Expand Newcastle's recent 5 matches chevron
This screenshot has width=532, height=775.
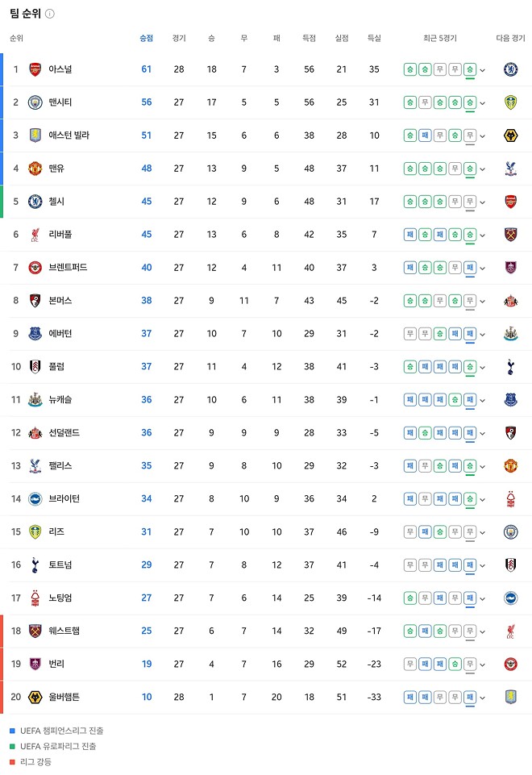tap(483, 400)
